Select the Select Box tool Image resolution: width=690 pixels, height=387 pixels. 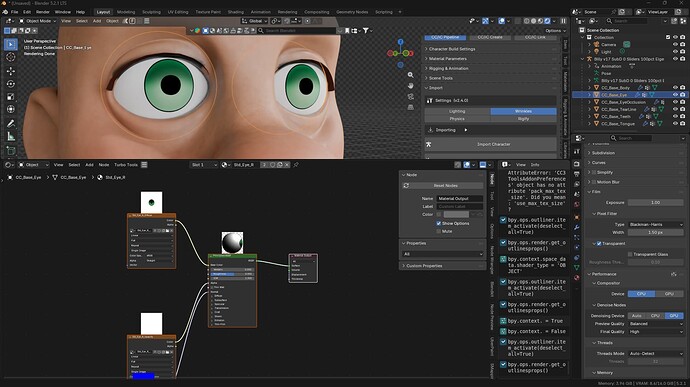coord(11,44)
